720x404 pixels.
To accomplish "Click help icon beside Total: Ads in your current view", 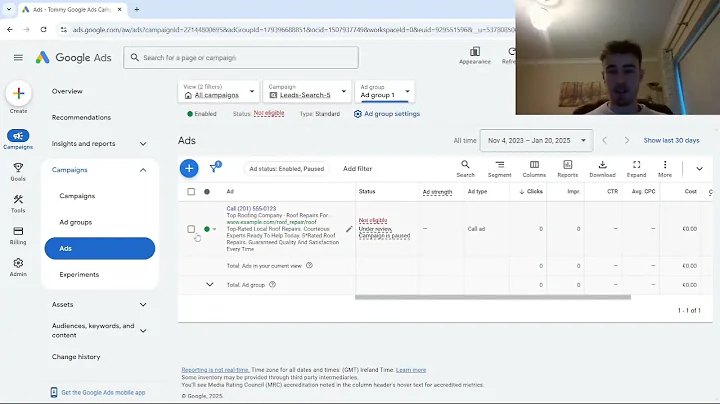I will pos(309,265).
